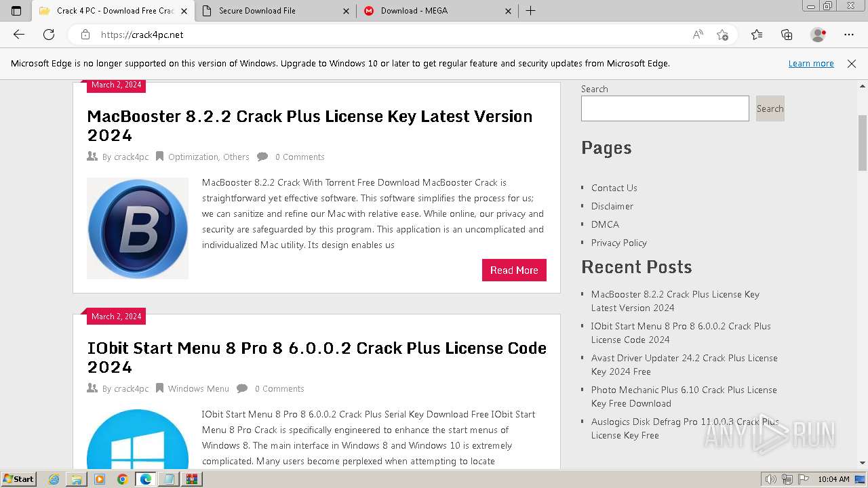
Task: Open the Others category link
Action: pos(236,157)
